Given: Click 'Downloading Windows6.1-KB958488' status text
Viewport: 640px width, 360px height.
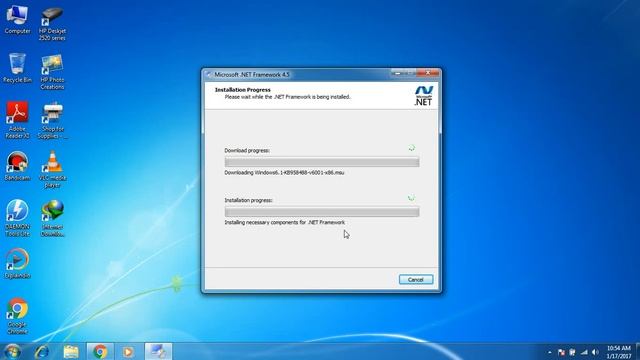Looking at the screenshot, I should [284, 173].
